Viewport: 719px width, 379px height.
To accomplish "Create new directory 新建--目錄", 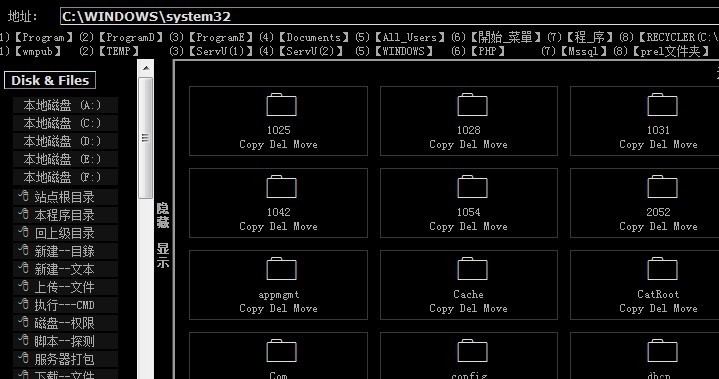I will 66,251.
